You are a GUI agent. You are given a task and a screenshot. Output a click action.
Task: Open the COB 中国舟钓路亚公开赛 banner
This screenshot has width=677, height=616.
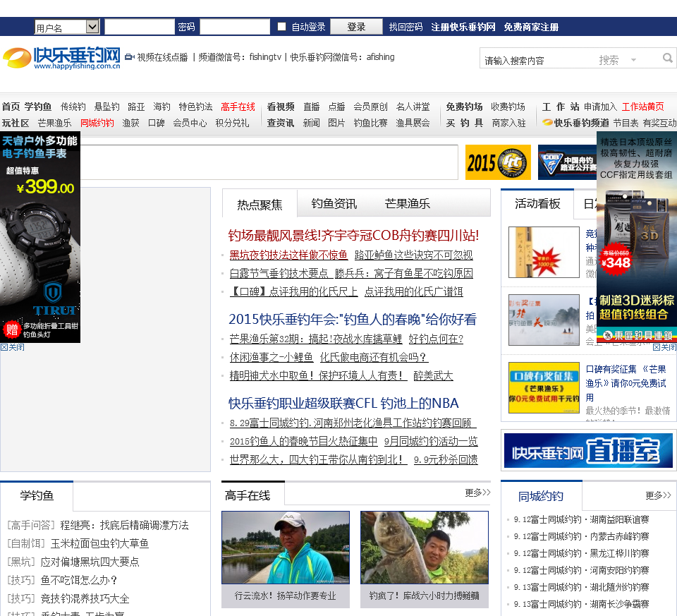point(567,162)
